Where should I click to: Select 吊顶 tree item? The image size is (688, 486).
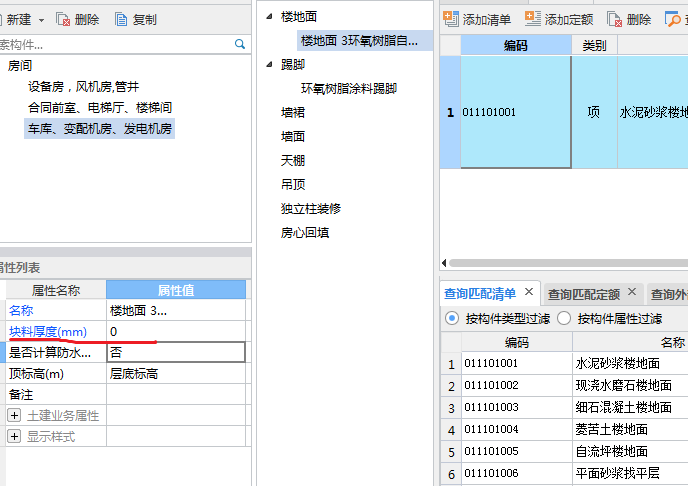pyautogui.click(x=293, y=184)
